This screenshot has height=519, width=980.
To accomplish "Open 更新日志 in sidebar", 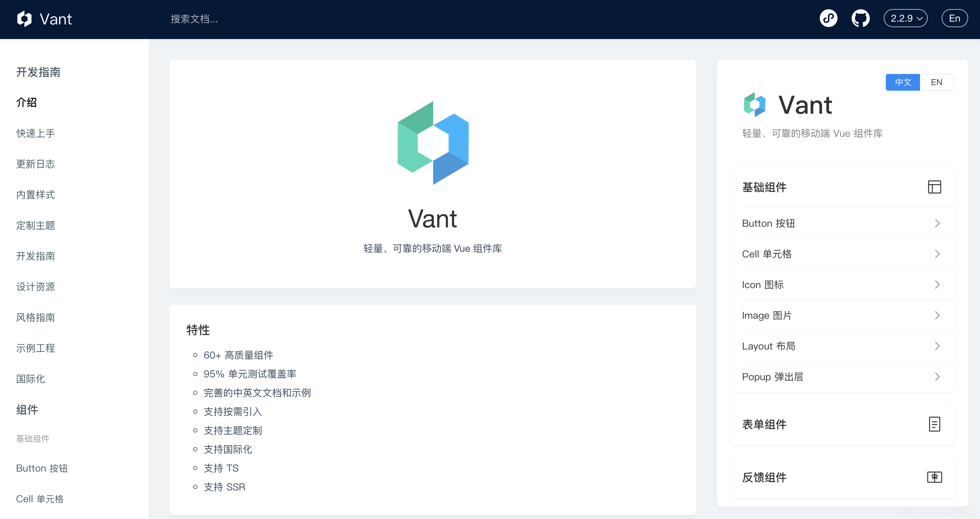I will pos(35,164).
